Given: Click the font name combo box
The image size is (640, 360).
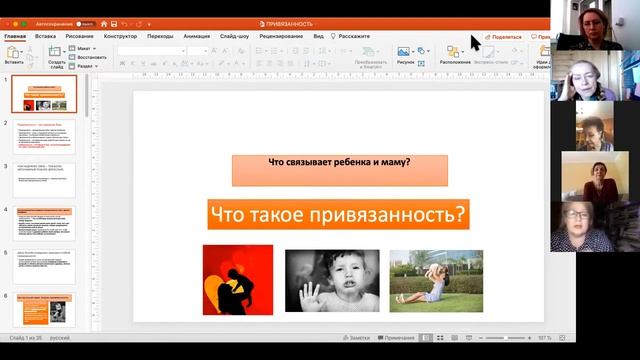Looking at the screenshot, I should click(x=152, y=51).
